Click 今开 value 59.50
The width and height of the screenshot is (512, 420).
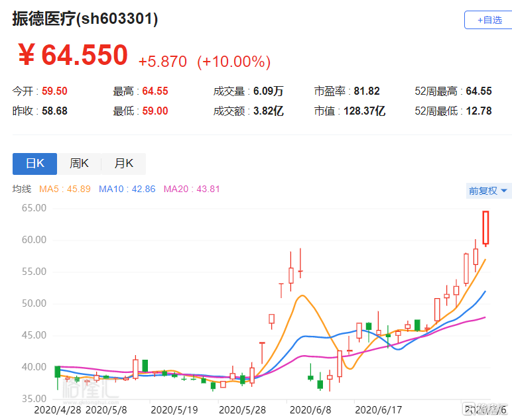point(54,91)
